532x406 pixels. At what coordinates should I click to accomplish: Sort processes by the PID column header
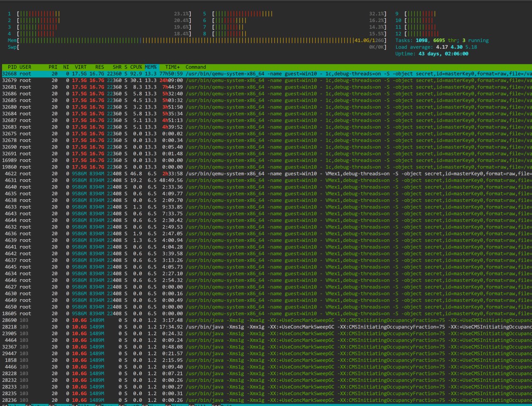(x=12, y=67)
